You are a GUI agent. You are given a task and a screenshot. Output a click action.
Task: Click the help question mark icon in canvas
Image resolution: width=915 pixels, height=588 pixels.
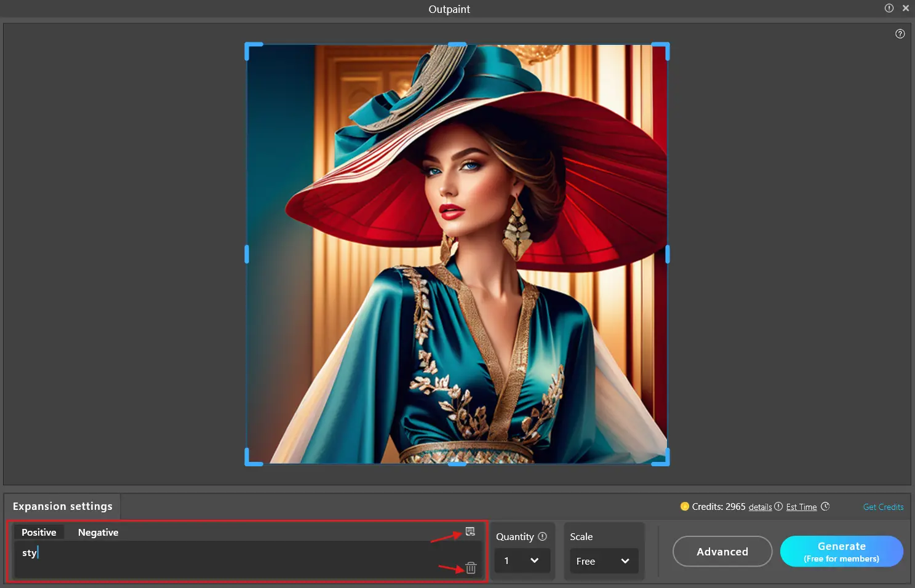pos(900,34)
